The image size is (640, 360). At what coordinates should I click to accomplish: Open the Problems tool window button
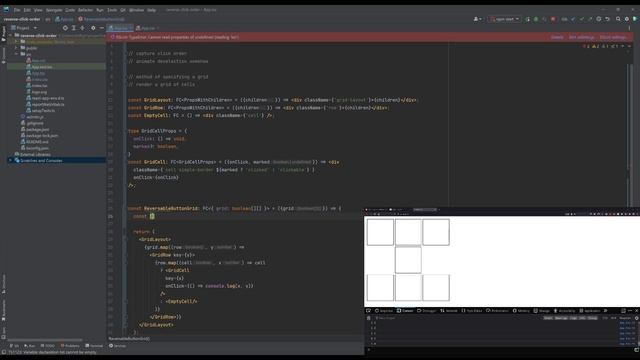[x=70, y=346]
